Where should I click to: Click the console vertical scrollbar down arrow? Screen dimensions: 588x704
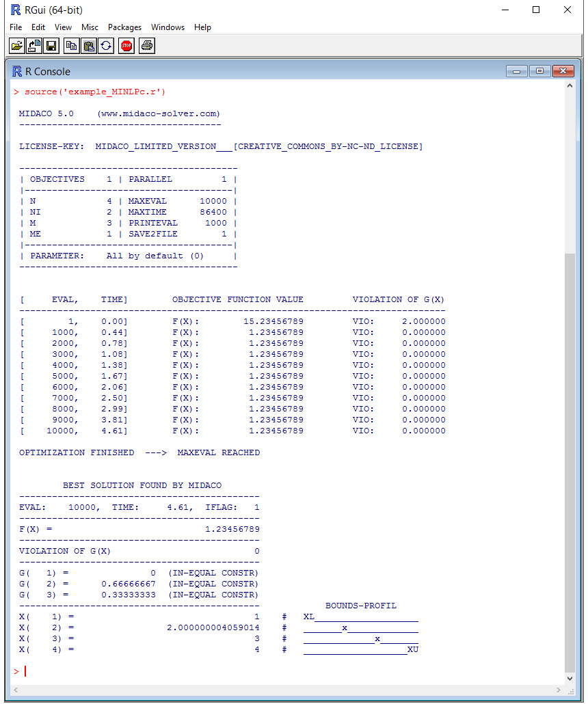[x=570, y=679]
